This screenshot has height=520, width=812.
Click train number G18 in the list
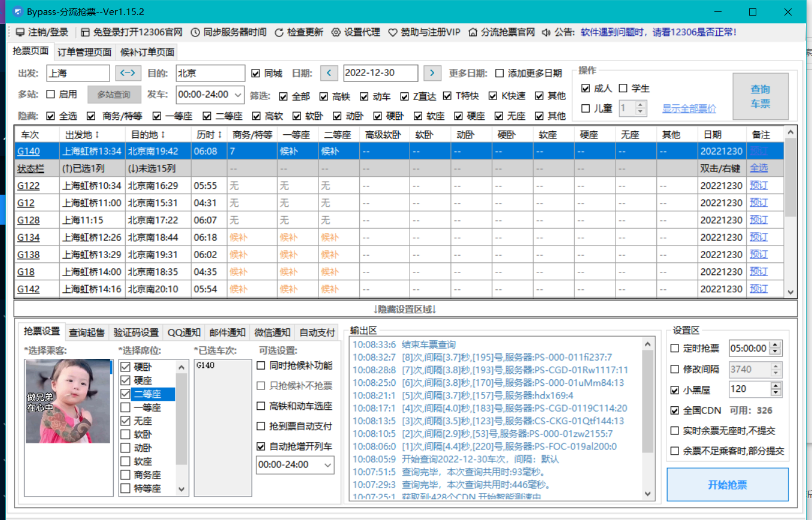(26, 272)
